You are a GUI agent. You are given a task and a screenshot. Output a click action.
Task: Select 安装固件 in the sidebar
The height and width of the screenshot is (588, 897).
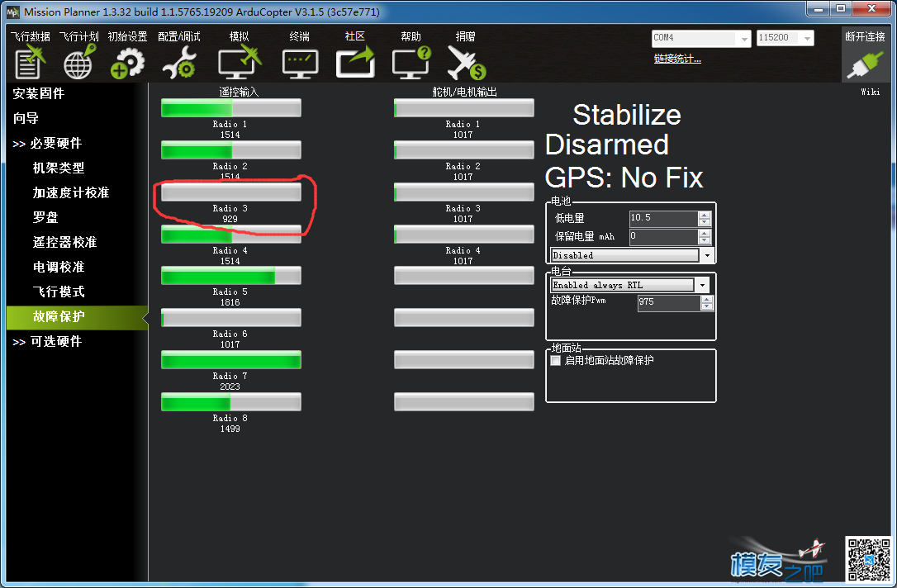38,93
